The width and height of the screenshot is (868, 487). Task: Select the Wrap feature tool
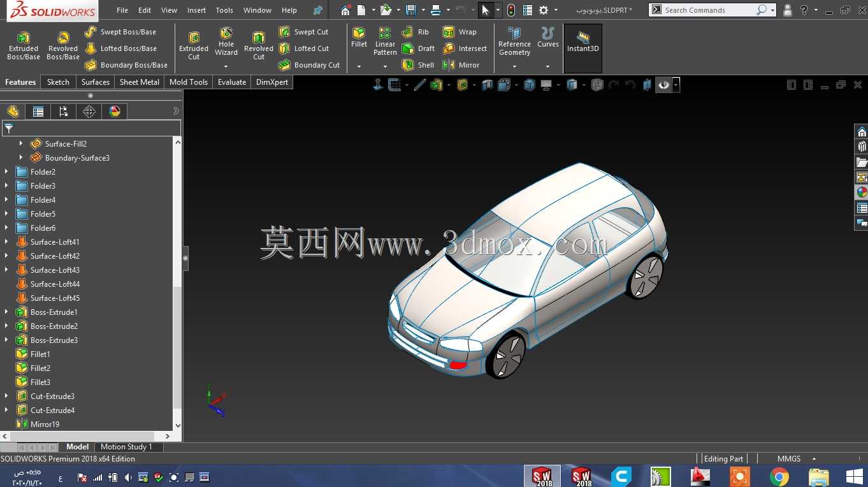(459, 32)
